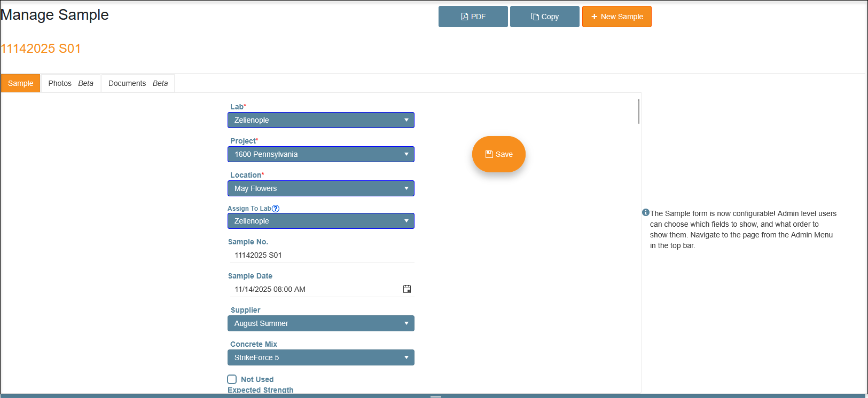
Task: Open the Lab dropdown showing Zelienople
Action: (320, 120)
